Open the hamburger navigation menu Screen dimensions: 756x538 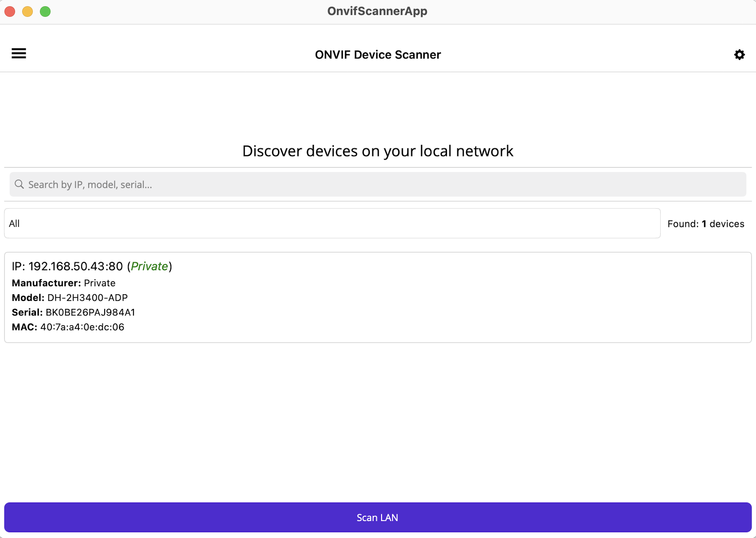[x=19, y=54]
